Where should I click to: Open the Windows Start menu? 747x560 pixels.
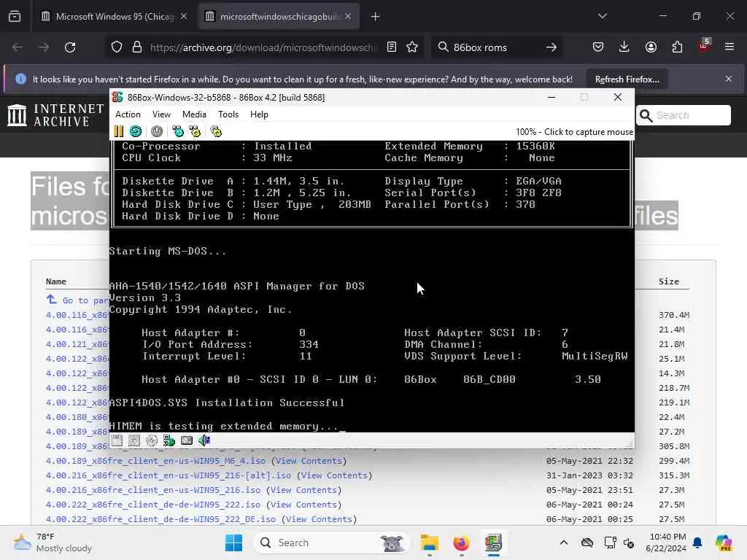tap(233, 542)
